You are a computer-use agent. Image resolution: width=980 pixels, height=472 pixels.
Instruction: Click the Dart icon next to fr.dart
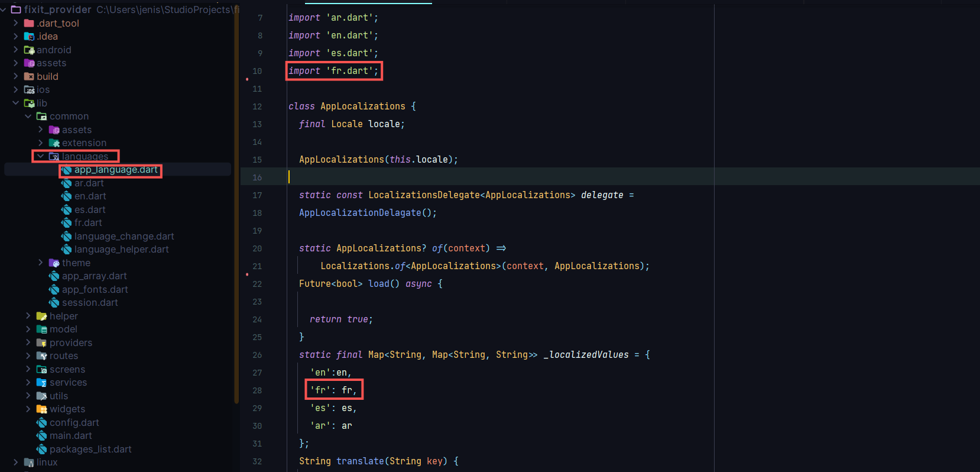tap(67, 223)
